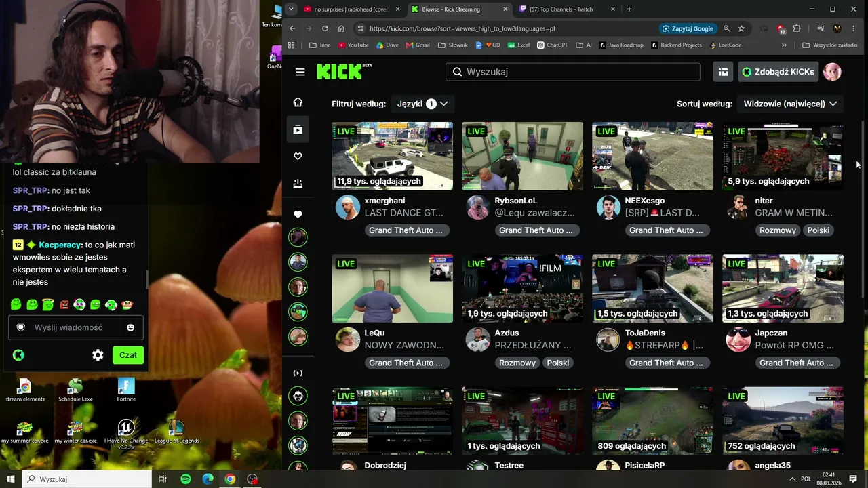Open Chrome zoom magnifier icon

726,28
